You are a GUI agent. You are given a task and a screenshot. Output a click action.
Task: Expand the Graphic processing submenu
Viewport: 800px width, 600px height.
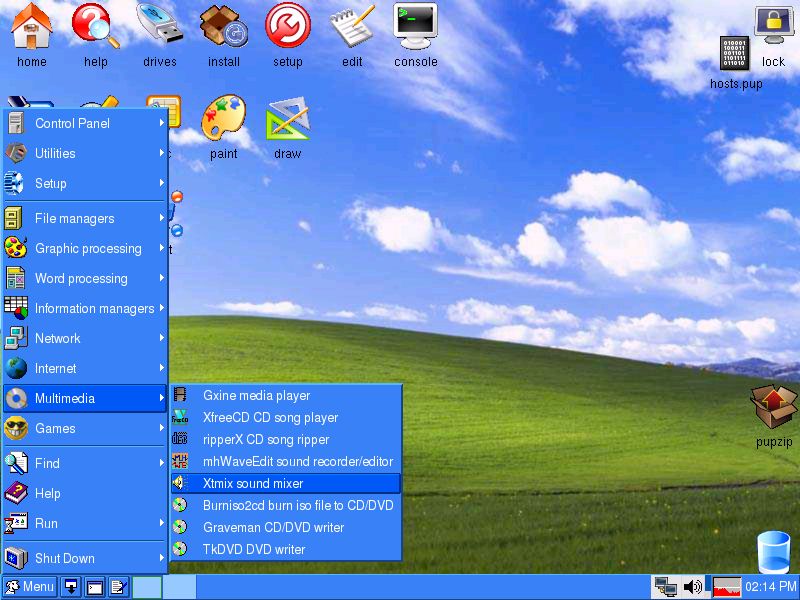(85, 248)
